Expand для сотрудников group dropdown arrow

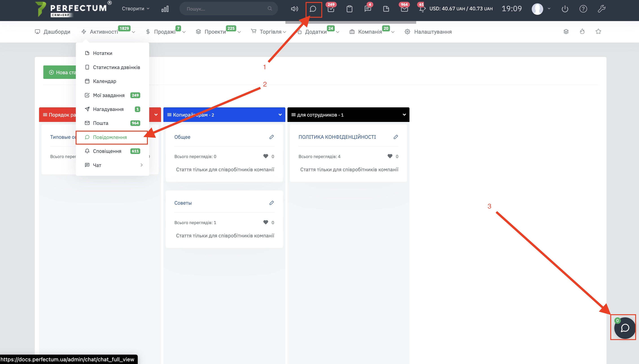tap(404, 115)
